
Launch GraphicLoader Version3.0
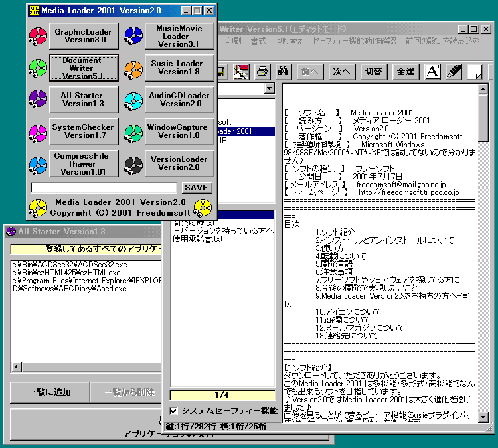pyautogui.click(x=84, y=36)
